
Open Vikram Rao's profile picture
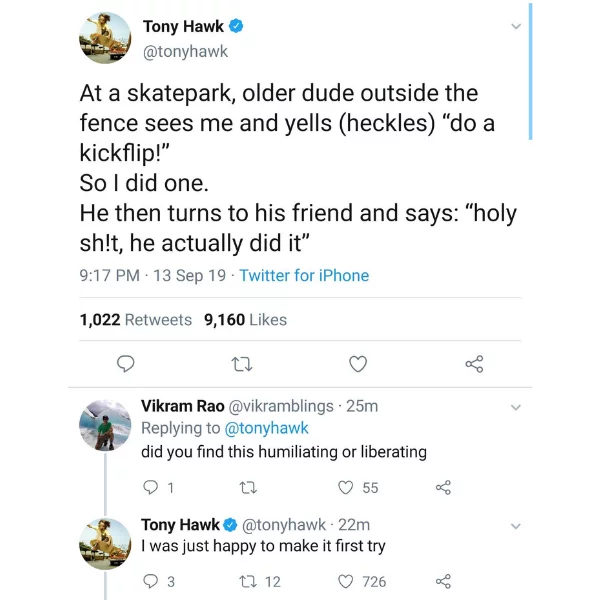(105, 425)
